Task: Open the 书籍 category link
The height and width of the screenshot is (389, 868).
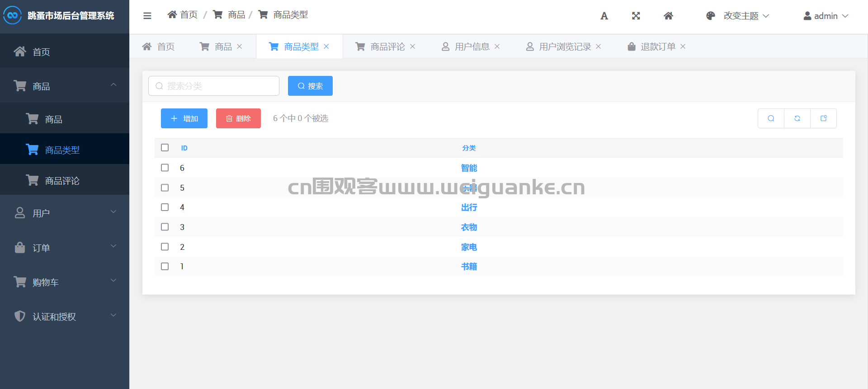Action: [x=469, y=266]
